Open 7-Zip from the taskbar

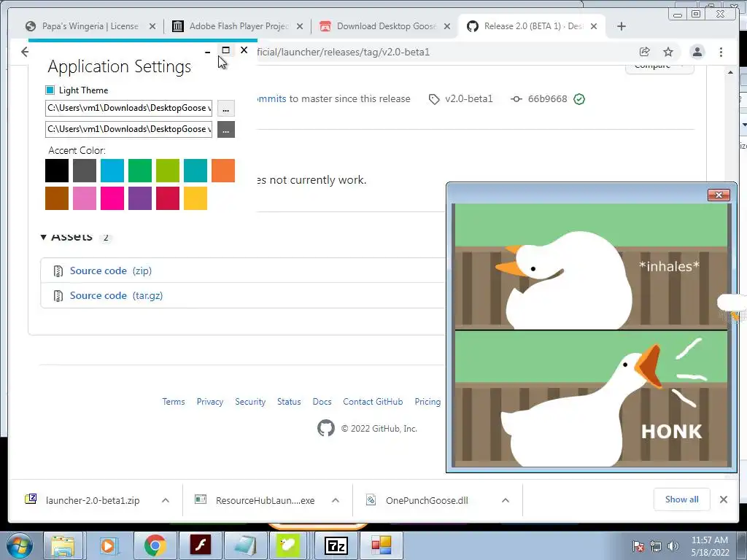tap(336, 545)
